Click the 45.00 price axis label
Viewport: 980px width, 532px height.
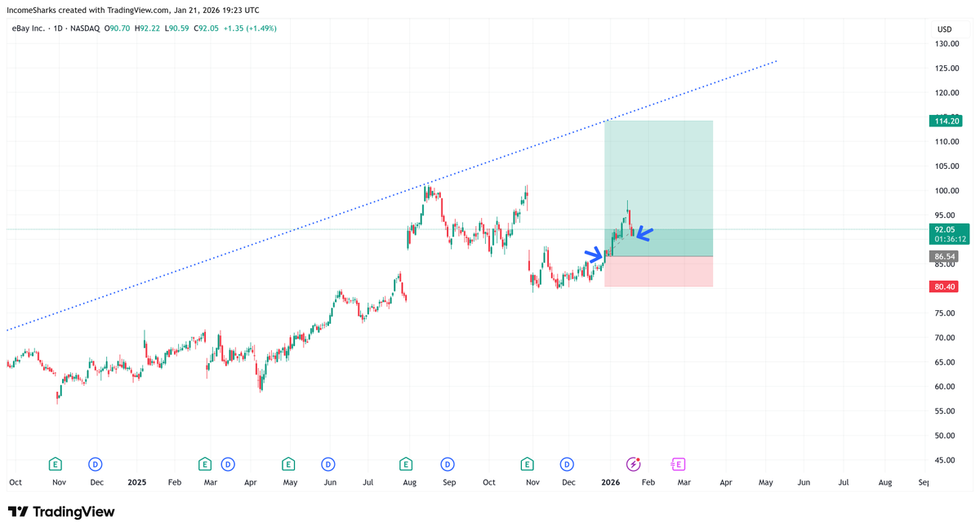pos(946,460)
